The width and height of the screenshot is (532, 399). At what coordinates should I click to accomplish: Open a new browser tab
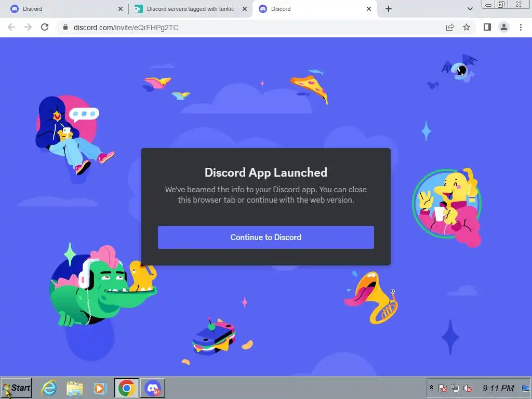[389, 9]
